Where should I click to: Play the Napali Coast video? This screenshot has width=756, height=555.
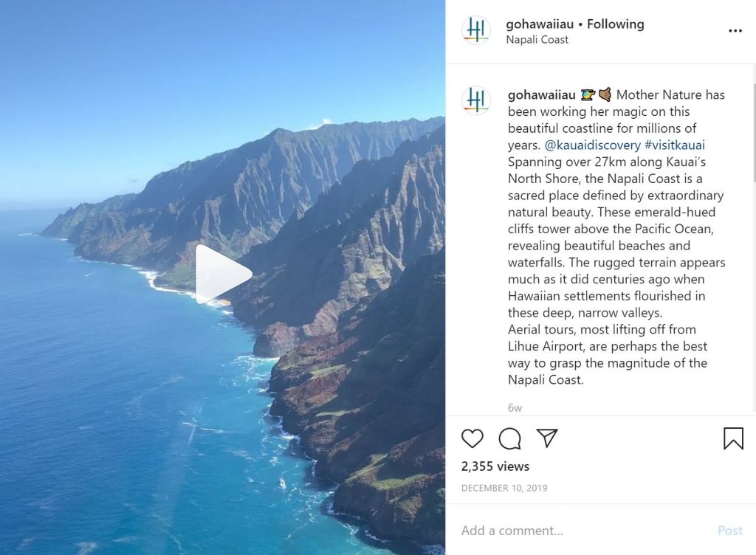pos(224,274)
